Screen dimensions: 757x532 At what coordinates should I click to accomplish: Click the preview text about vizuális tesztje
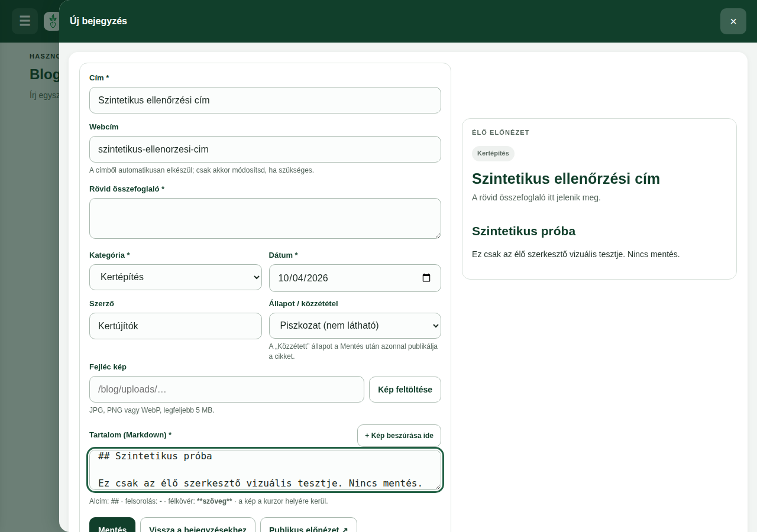[576, 254]
